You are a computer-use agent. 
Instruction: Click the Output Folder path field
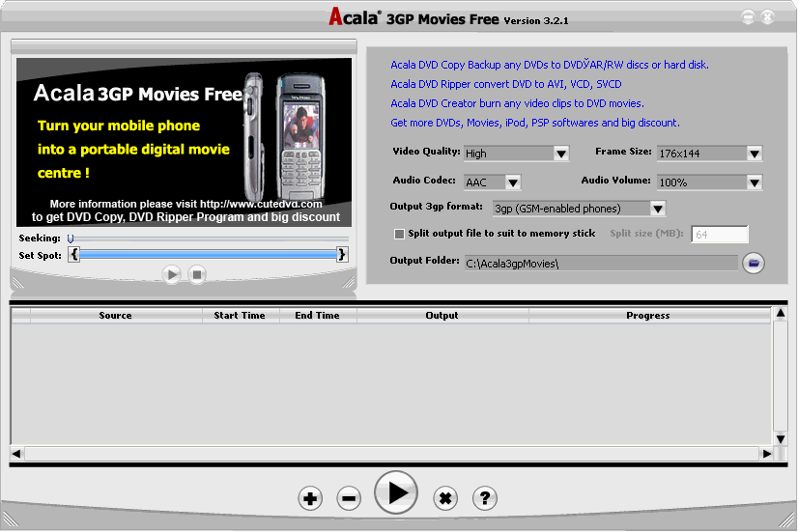(599, 263)
